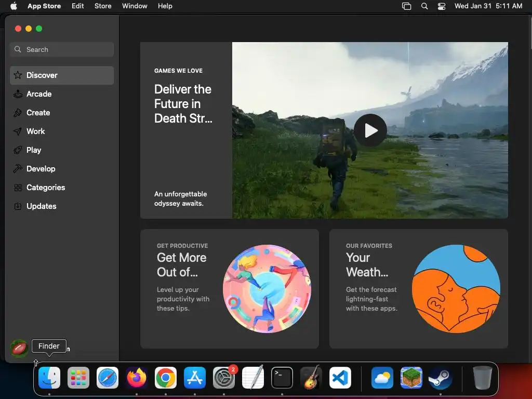Click the date and time in menu bar
The image size is (532, 399).
tap(488, 6)
